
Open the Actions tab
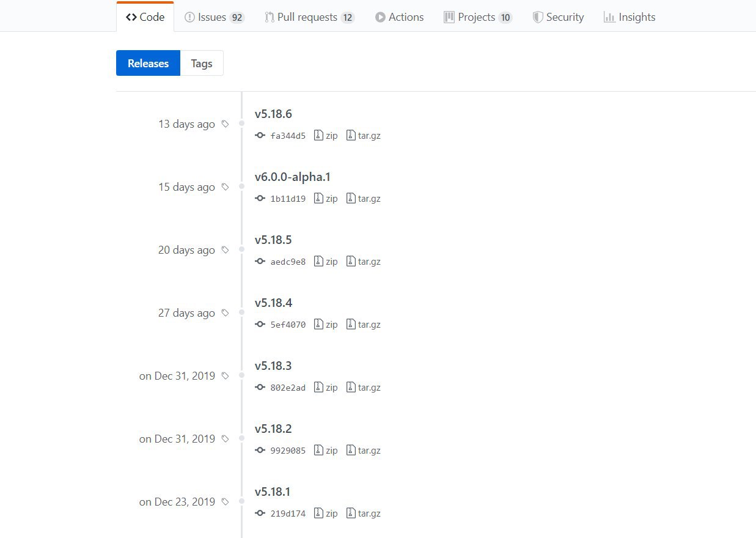click(399, 17)
